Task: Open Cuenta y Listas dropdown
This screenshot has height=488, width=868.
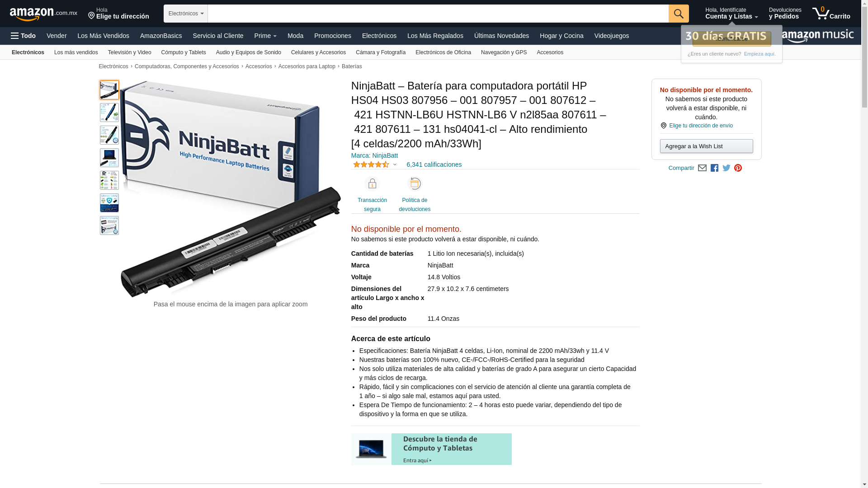Action: coord(731,14)
